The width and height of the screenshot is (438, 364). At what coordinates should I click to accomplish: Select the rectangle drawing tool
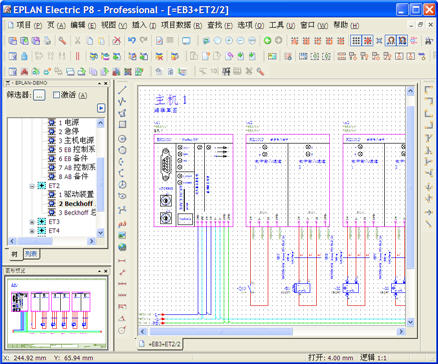point(122,124)
